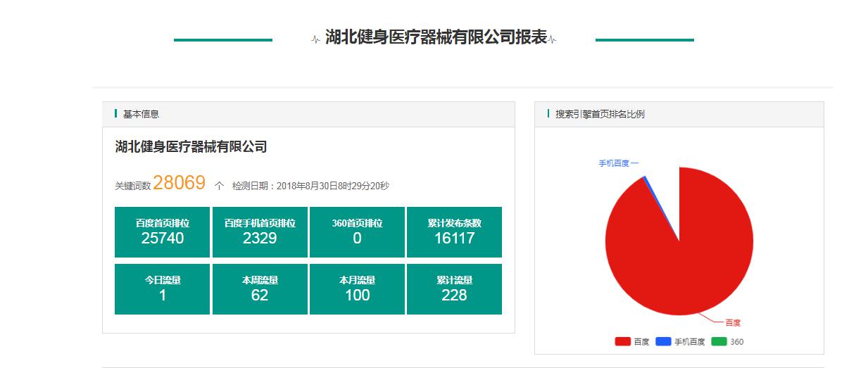Toggle the 360 legend item in the chart
This screenshot has height=368, width=868.
coord(727,342)
